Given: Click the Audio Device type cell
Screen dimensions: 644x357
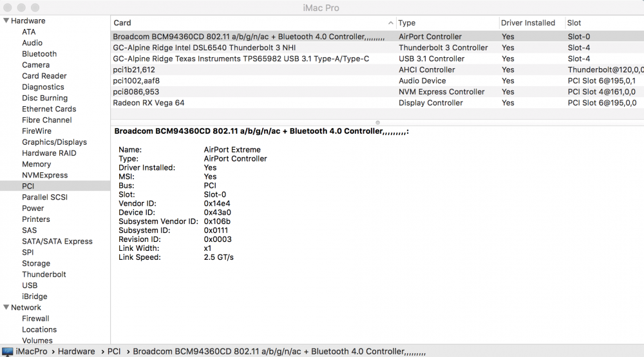Looking at the screenshot, I should coord(422,81).
